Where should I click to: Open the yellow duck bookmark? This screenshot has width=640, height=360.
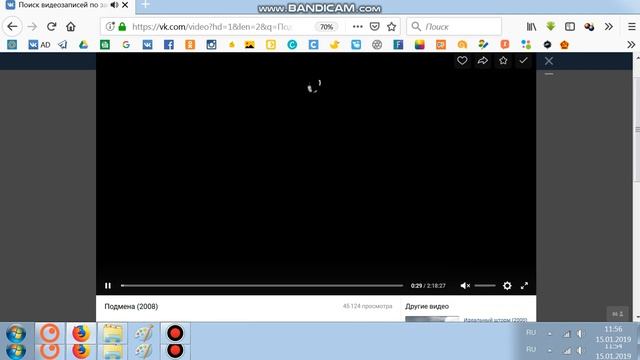pyautogui.click(x=334, y=44)
